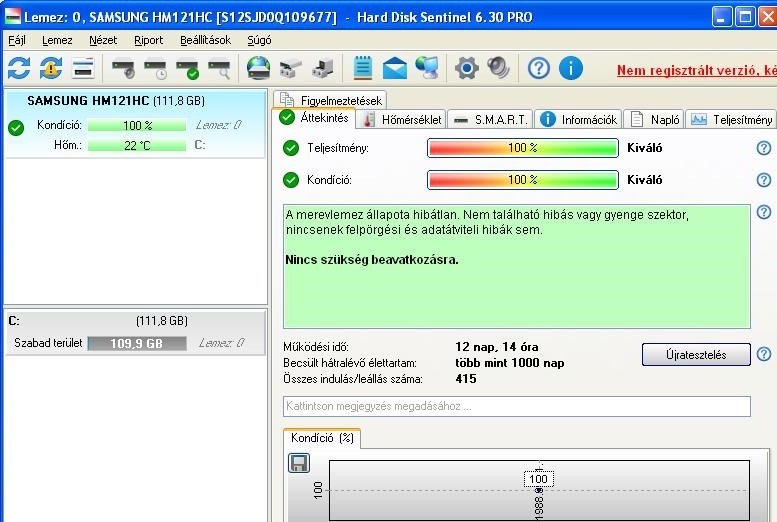
Task: Click the Teljesítmény 100 % gradient bar
Action: click(x=523, y=148)
